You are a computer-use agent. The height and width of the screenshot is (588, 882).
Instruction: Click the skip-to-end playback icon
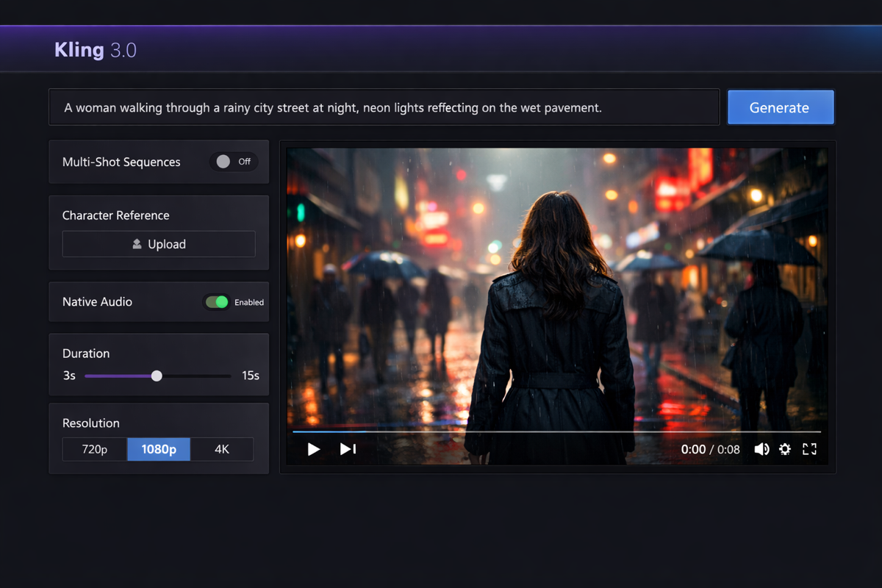347,449
